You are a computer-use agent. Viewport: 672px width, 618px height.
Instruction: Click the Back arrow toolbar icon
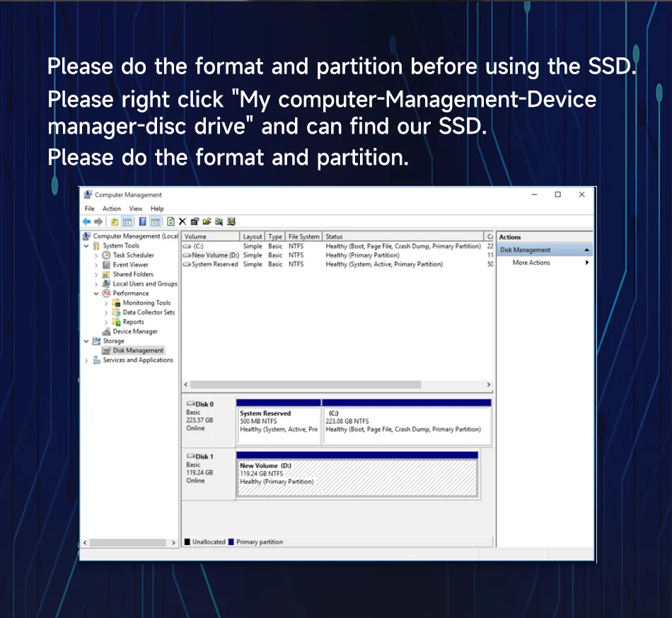[87, 221]
